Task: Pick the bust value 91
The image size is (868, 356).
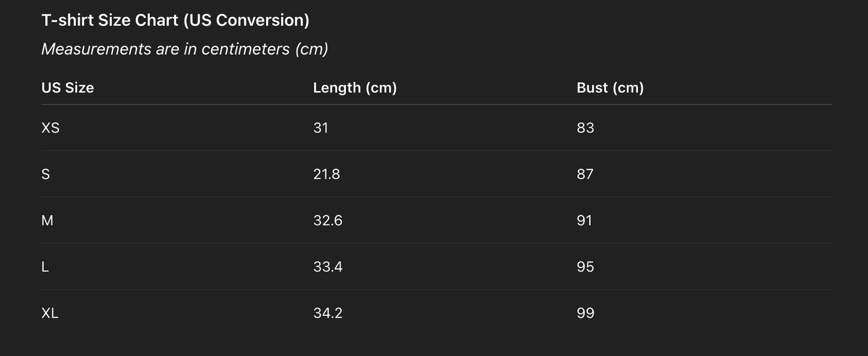Action: pos(584,220)
